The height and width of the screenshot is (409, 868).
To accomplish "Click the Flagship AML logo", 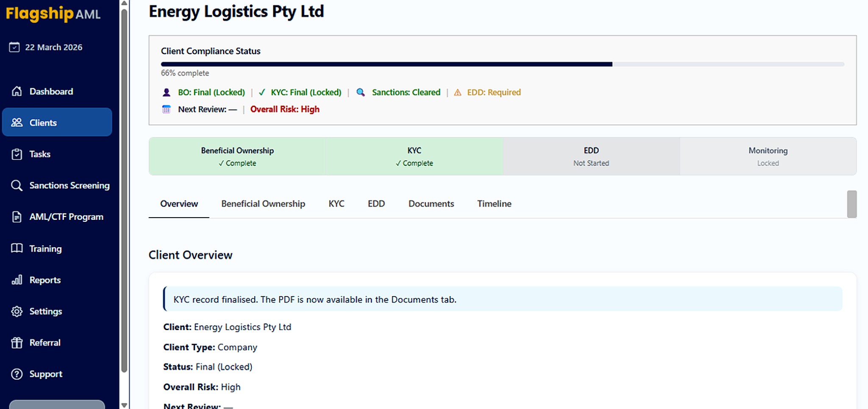I will click(x=52, y=14).
